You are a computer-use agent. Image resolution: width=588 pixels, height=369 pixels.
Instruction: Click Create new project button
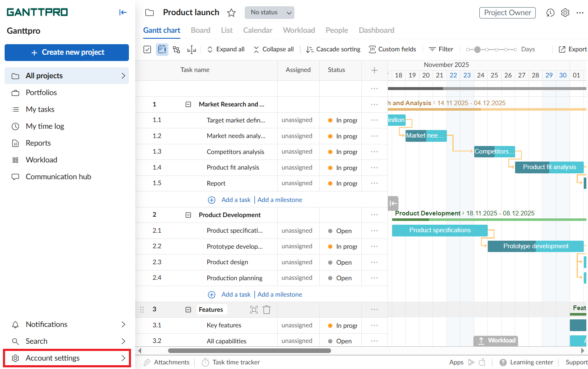click(67, 53)
